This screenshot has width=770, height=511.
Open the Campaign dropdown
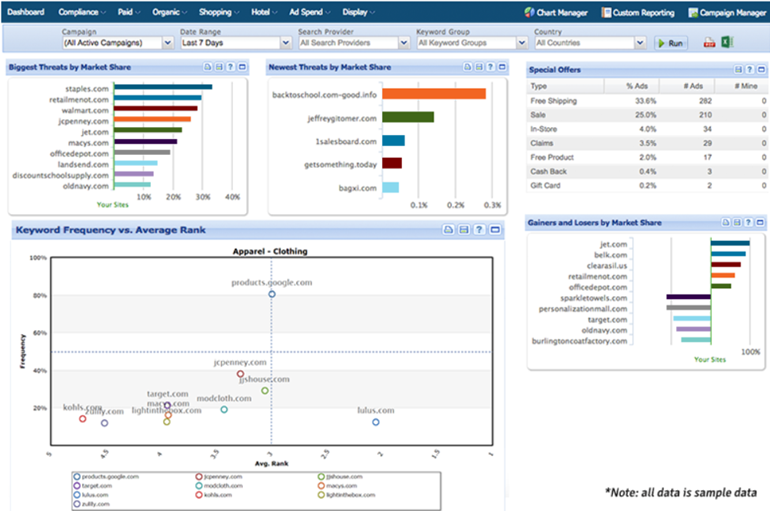click(117, 44)
